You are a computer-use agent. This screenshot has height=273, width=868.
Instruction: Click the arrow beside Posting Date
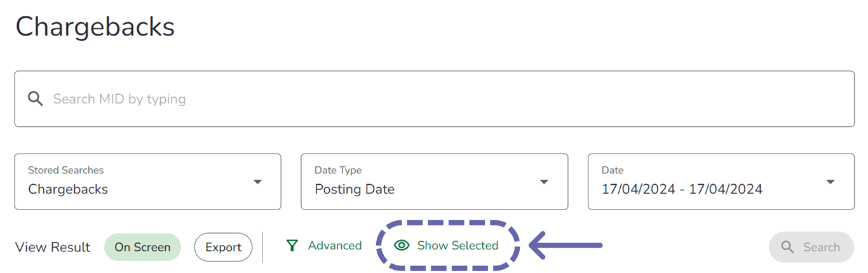coord(544,182)
